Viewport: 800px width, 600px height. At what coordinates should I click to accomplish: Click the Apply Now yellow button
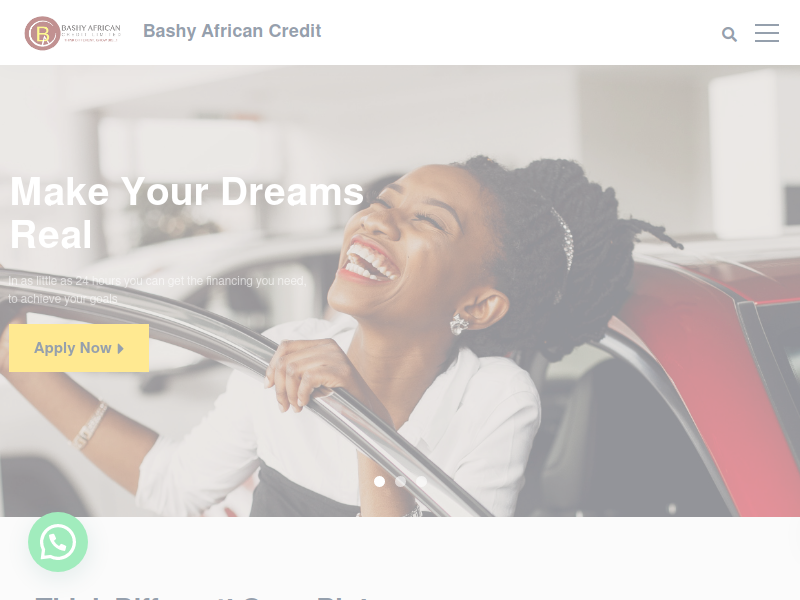click(x=79, y=348)
